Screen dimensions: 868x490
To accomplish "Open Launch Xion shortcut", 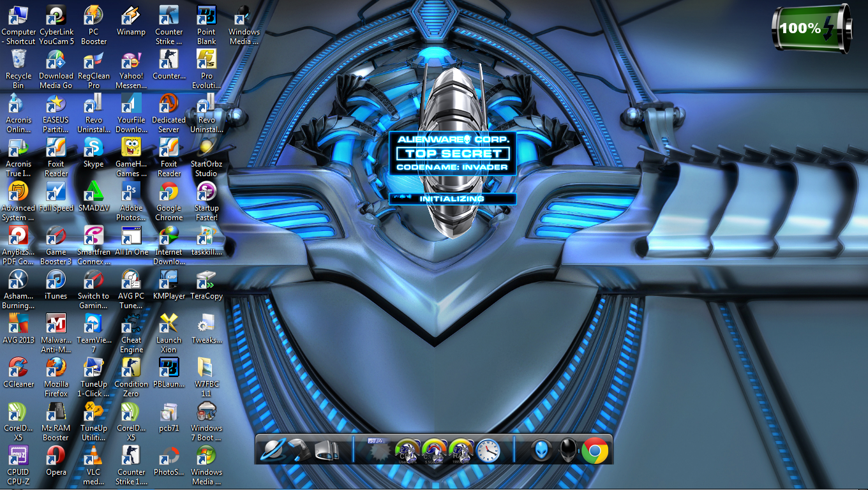I will click(168, 333).
